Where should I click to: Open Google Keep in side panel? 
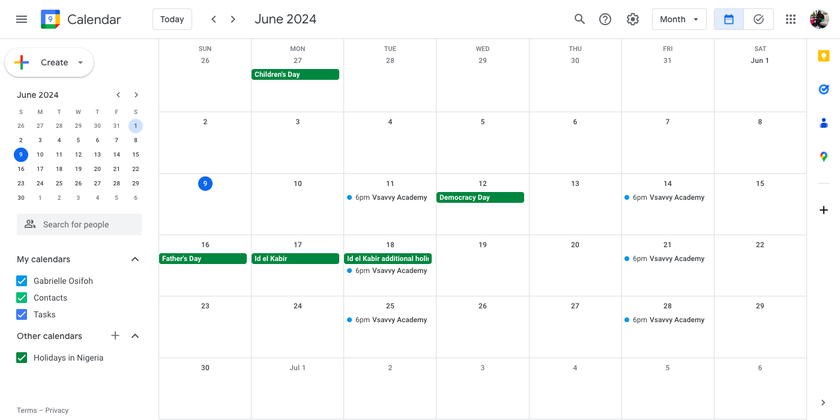pyautogui.click(x=823, y=57)
